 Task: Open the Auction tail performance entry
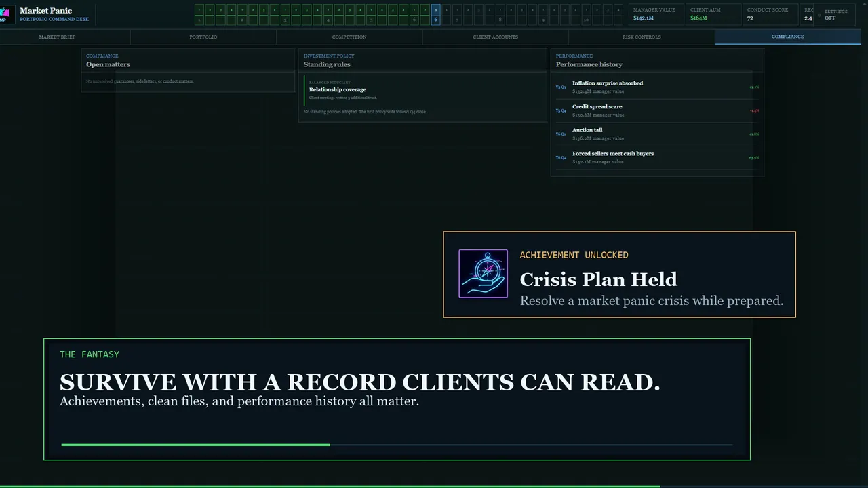[657, 134]
